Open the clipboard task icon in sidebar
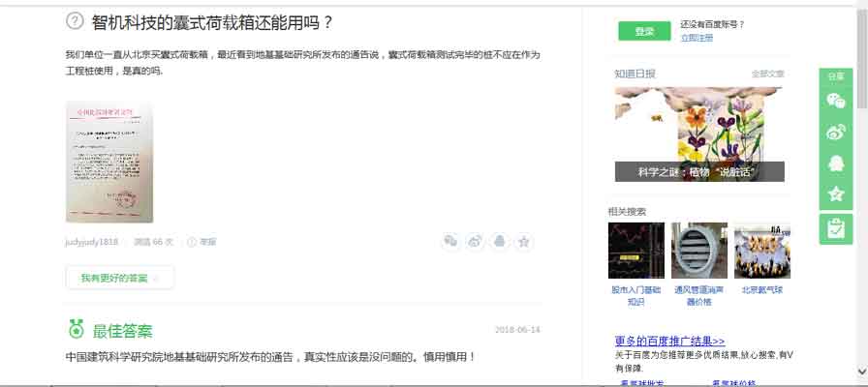Screen dimensions: 868x387 tap(836, 229)
